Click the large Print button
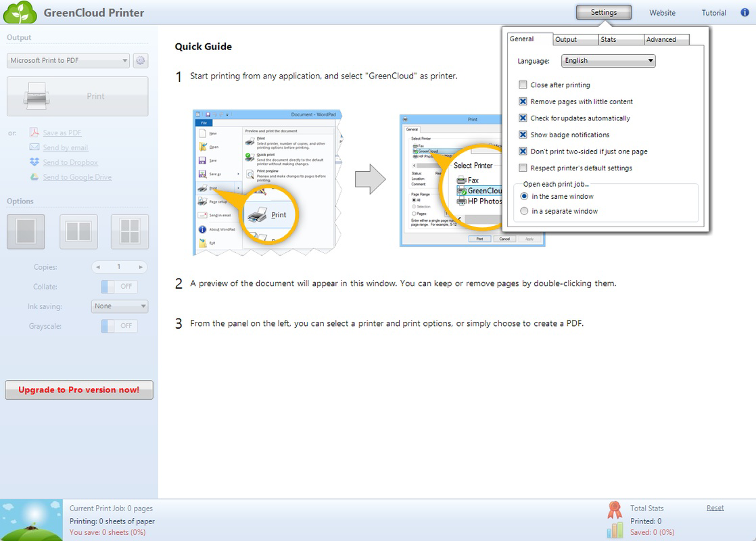 tap(78, 96)
